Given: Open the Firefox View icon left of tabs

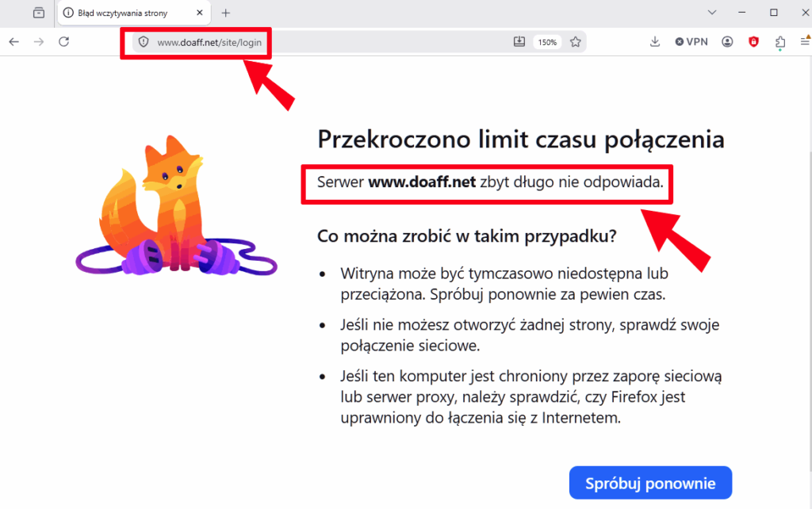Looking at the screenshot, I should coord(39,13).
